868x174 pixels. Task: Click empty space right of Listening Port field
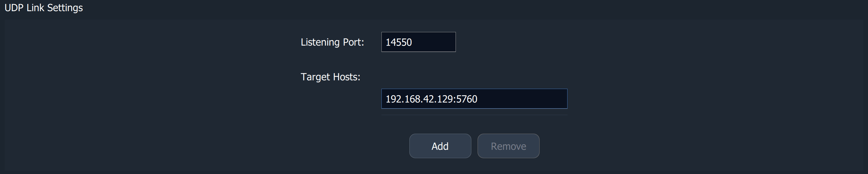coord(573,42)
